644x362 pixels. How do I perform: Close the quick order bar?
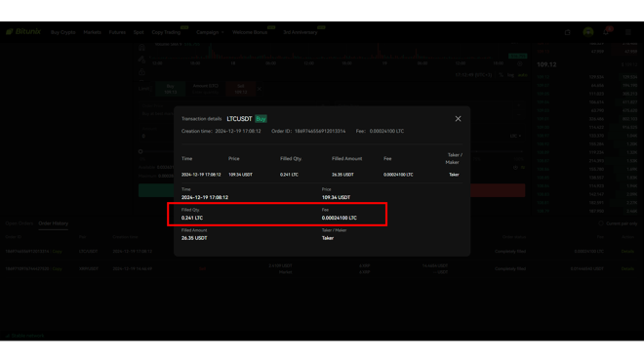click(x=260, y=89)
